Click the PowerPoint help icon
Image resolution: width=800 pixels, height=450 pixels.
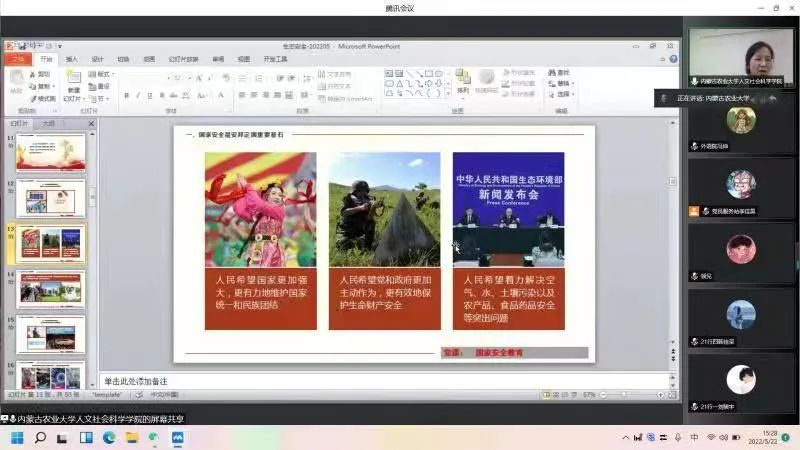pos(673,59)
